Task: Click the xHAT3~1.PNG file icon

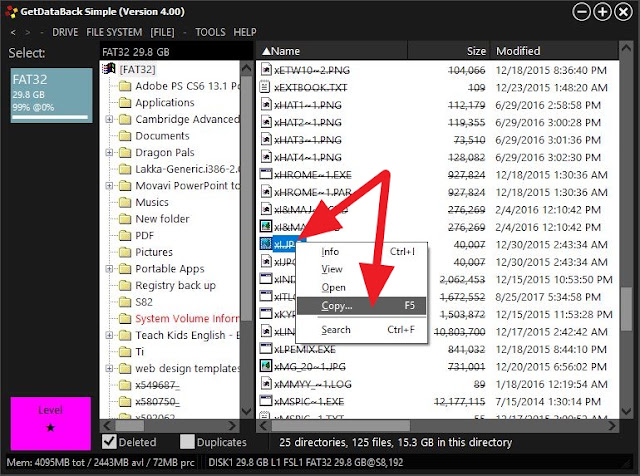Action: point(266,140)
